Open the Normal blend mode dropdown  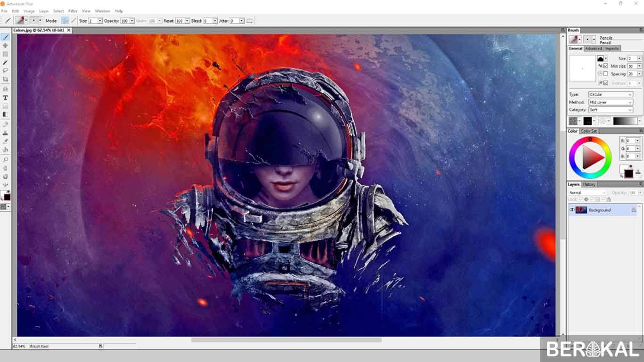(x=587, y=193)
